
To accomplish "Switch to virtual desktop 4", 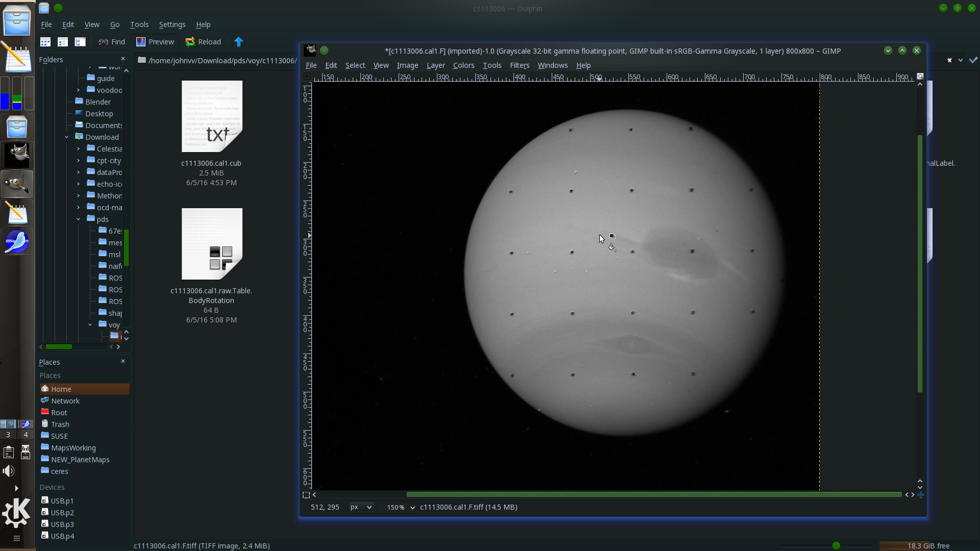I will tap(26, 435).
